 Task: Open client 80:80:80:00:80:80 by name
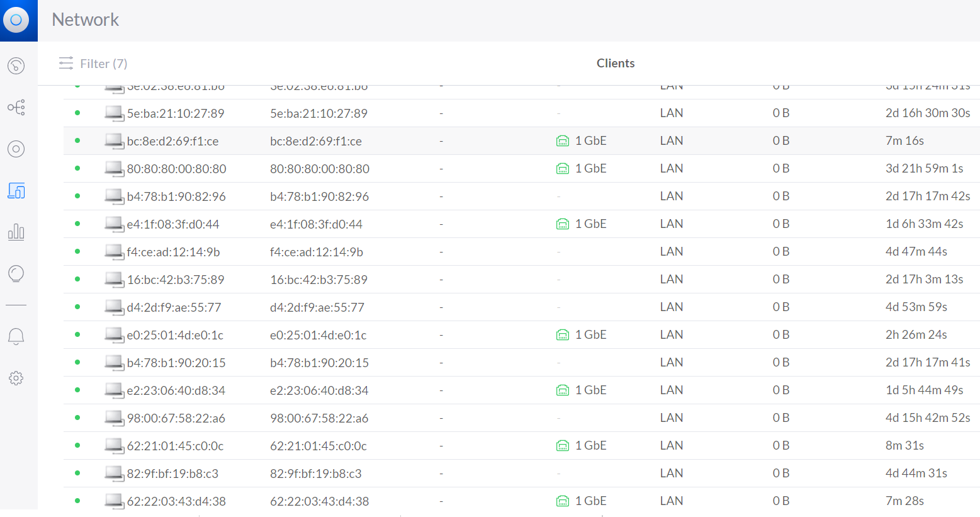coord(176,169)
